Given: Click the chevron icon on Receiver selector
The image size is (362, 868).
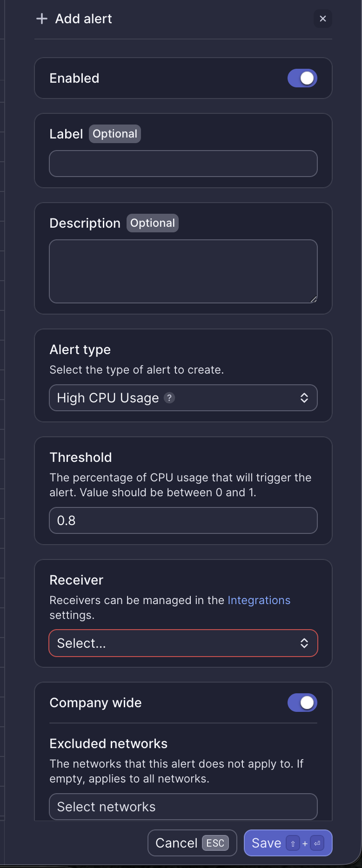Looking at the screenshot, I should pyautogui.click(x=304, y=643).
